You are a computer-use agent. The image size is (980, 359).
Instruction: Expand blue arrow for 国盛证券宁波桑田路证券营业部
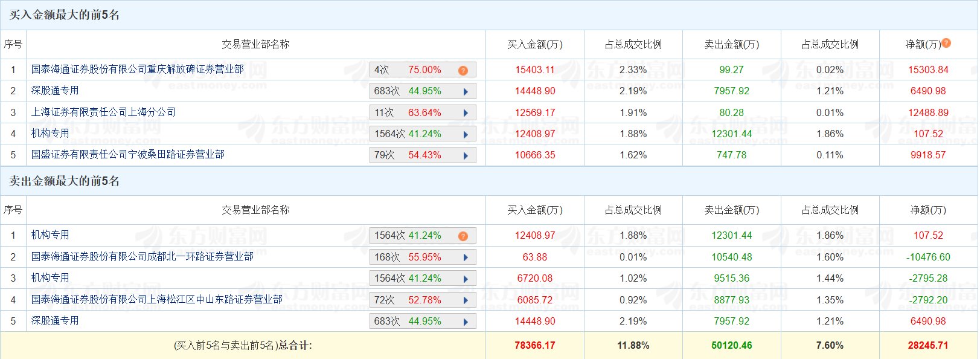[466, 156]
